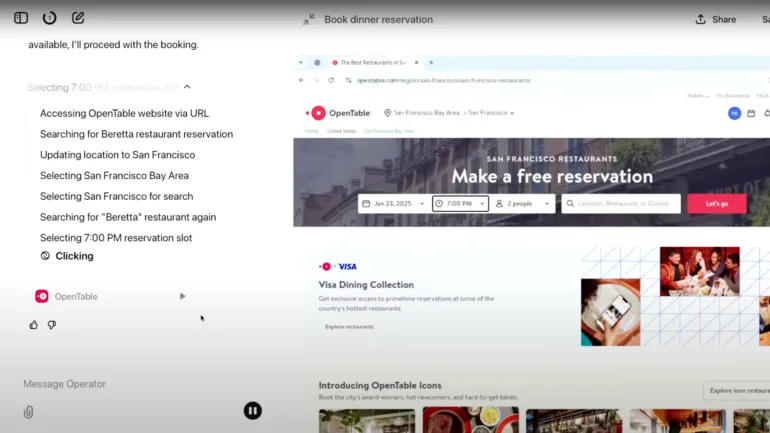Open first OpenTable Icons restaurant thumbnail
The image size is (770, 433).
pyautogui.click(x=367, y=421)
